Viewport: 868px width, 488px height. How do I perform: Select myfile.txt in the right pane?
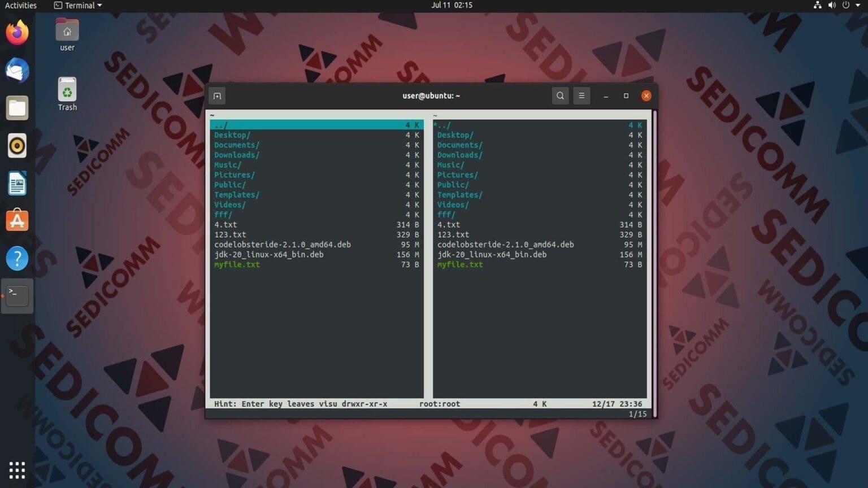[460, 264]
